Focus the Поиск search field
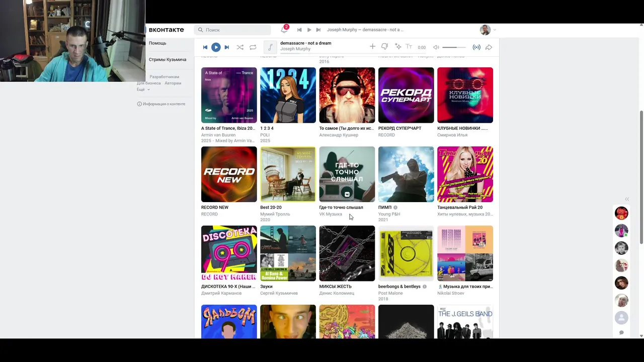644x362 pixels. pyautogui.click(x=232, y=30)
